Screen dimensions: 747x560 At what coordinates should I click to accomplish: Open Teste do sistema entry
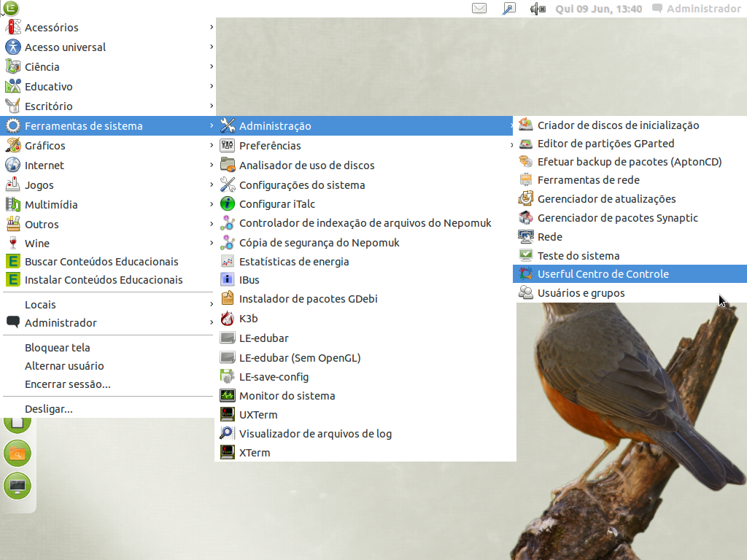630,256
